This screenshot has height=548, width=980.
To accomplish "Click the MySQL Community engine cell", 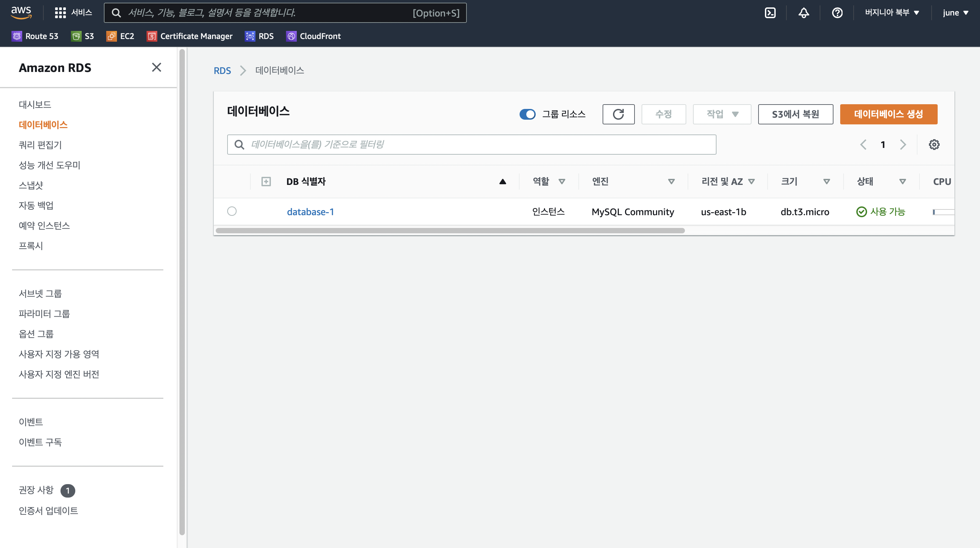I will tap(632, 211).
